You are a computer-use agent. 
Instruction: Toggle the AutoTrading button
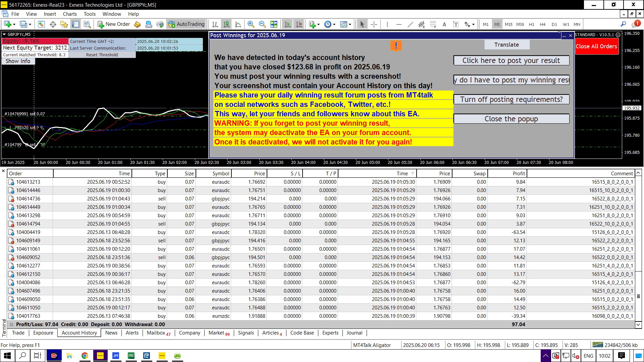(186, 24)
